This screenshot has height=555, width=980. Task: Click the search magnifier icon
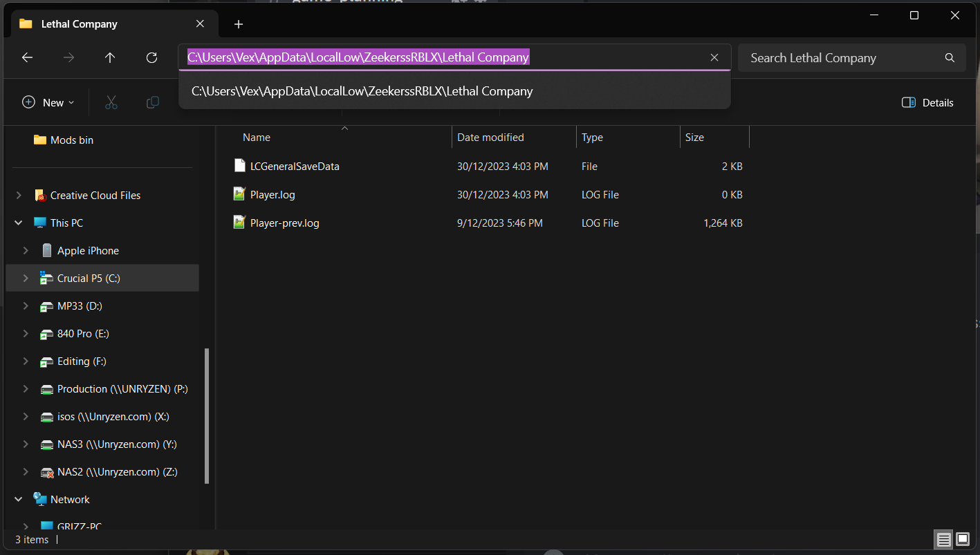click(x=950, y=58)
